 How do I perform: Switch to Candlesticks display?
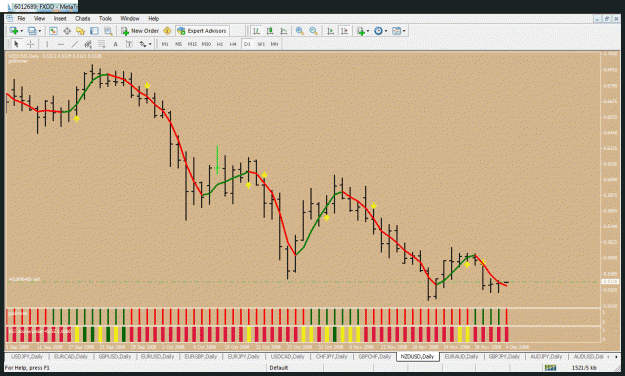tap(270, 31)
